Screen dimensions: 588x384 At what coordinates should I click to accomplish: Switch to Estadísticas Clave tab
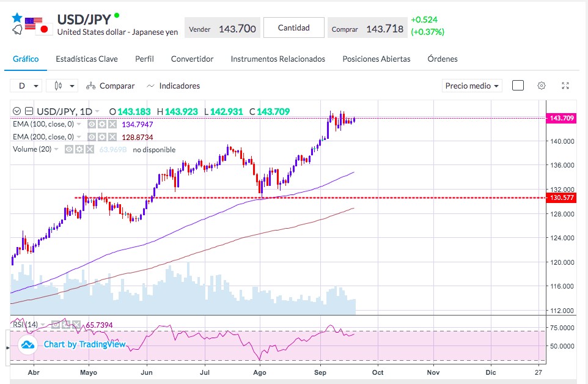coord(87,59)
